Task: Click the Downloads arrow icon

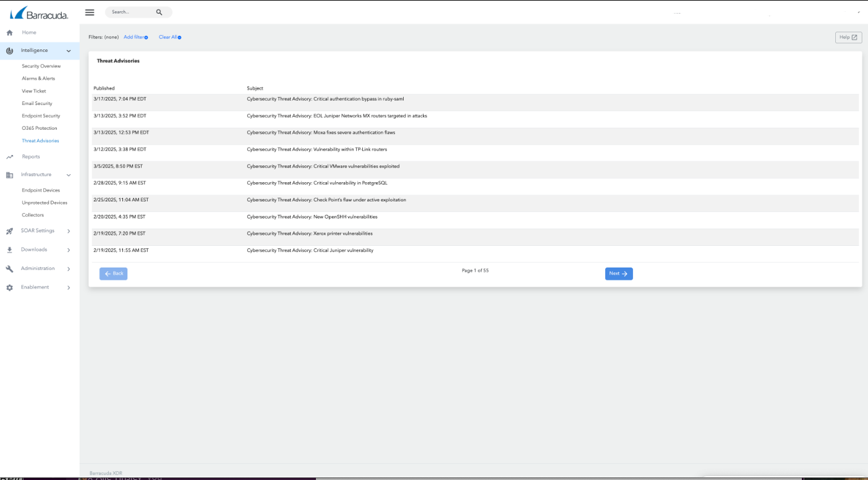Action: tap(9, 250)
